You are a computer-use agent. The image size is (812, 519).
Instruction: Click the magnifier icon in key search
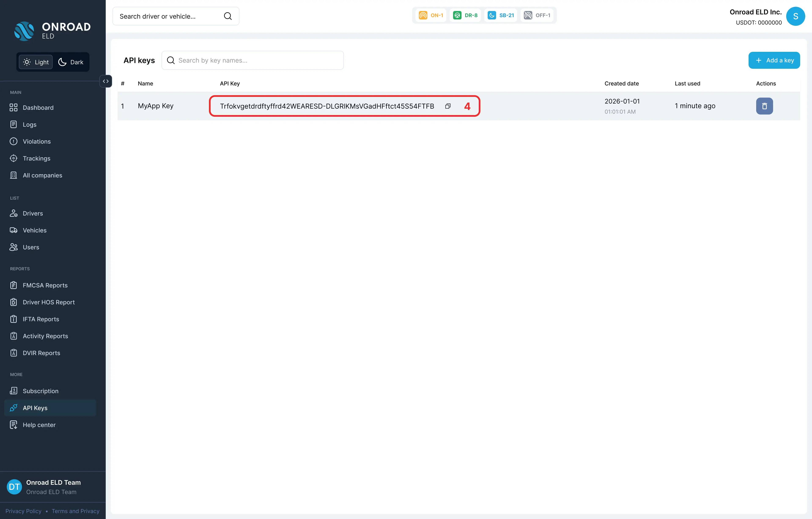tap(171, 60)
